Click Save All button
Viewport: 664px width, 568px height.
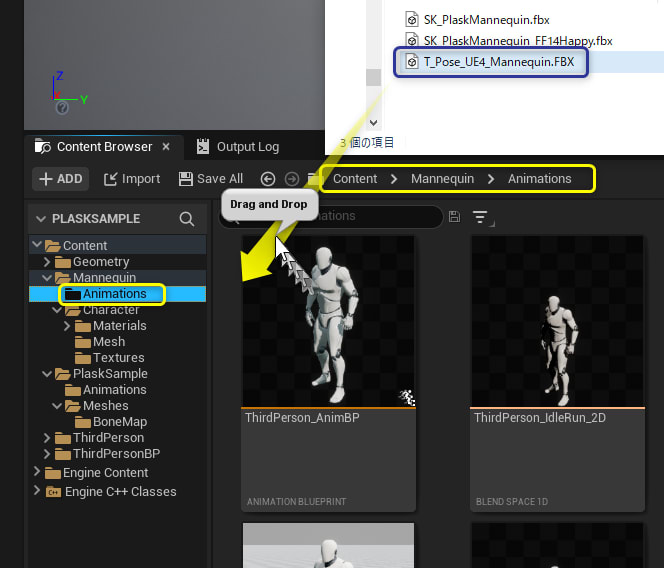[x=211, y=179]
